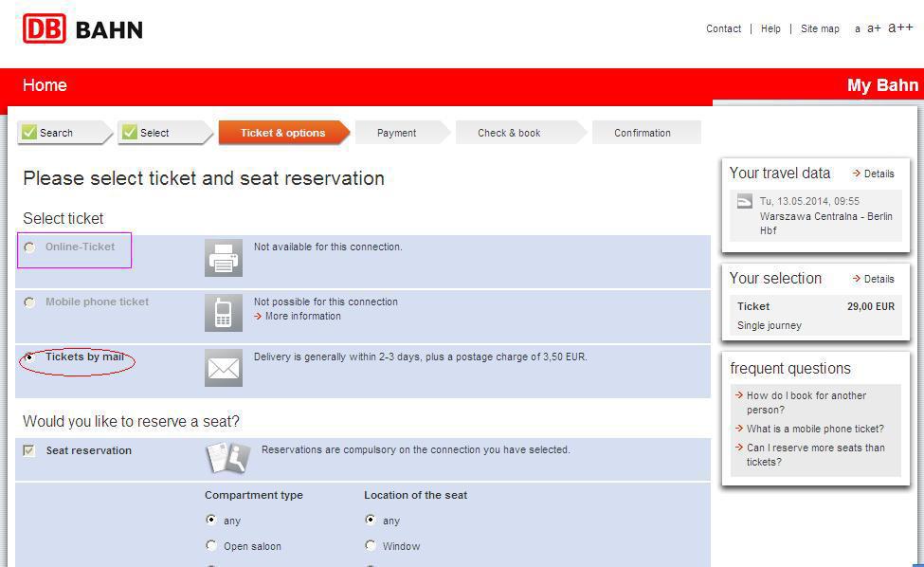Click the mobile phone ticket icon
The height and width of the screenshot is (567, 924).
tap(224, 312)
